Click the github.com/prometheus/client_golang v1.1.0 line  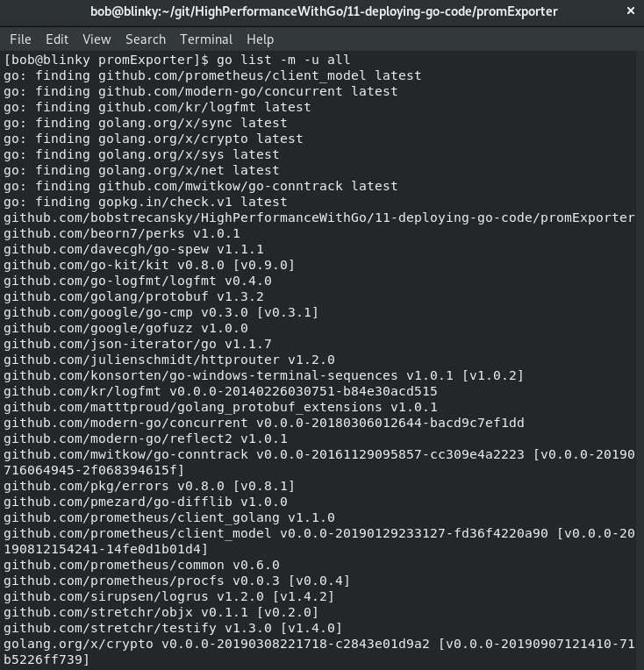(x=169, y=518)
